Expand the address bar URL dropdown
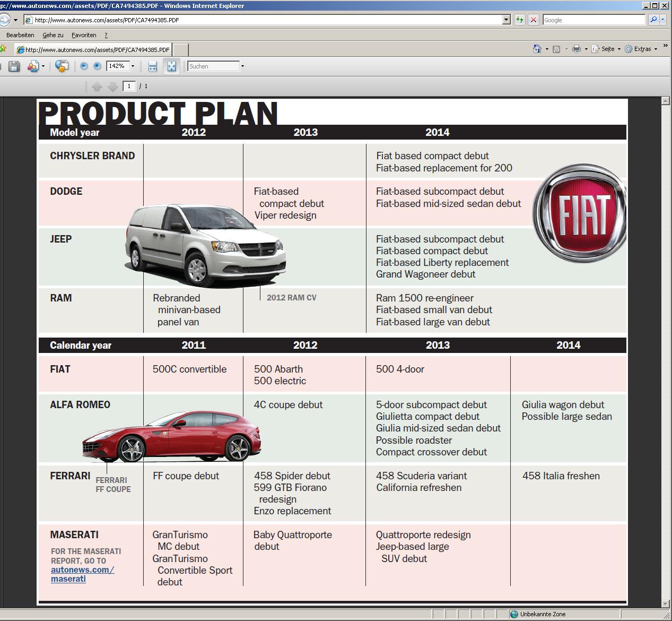The width and height of the screenshot is (672, 621). click(507, 20)
